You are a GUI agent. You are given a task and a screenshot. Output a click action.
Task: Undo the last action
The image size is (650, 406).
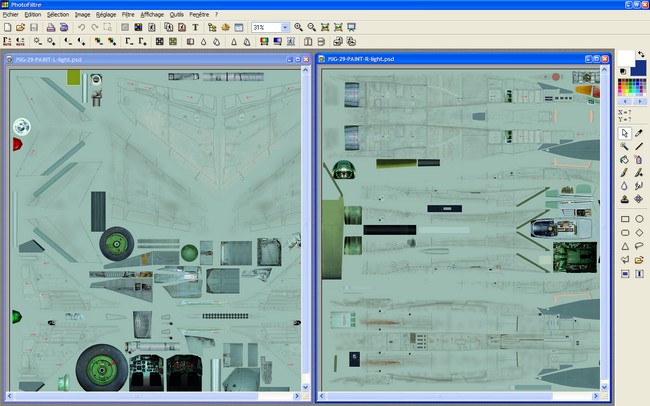pos(82,27)
